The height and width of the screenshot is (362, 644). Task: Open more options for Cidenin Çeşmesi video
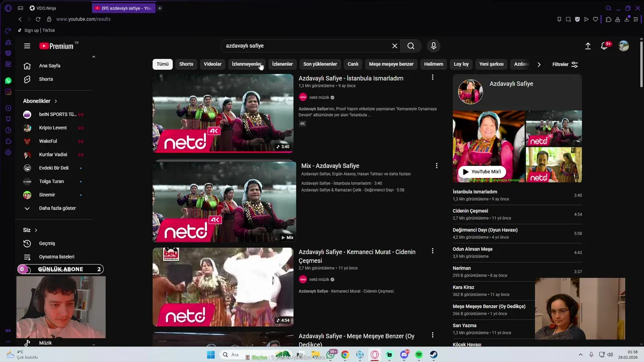[432, 251]
